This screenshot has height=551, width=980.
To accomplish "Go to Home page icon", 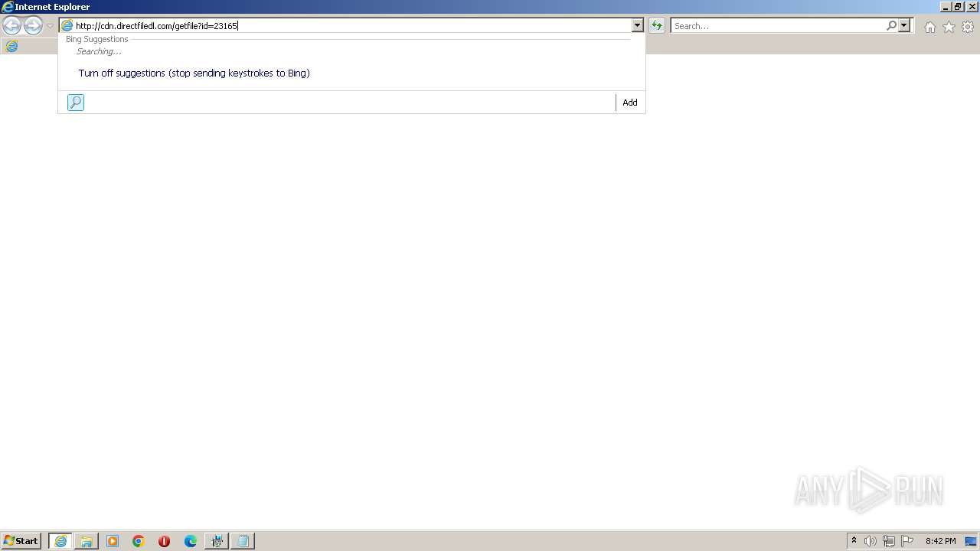I will tap(929, 27).
